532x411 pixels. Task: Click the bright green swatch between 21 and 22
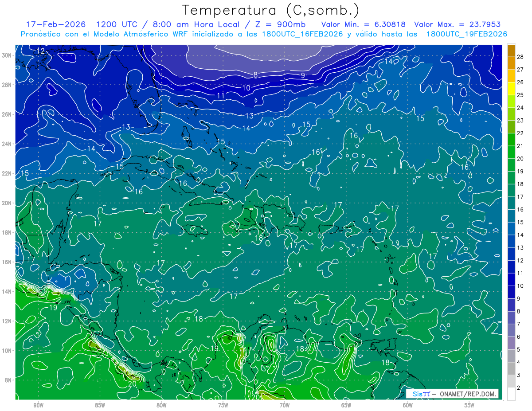coord(511,140)
